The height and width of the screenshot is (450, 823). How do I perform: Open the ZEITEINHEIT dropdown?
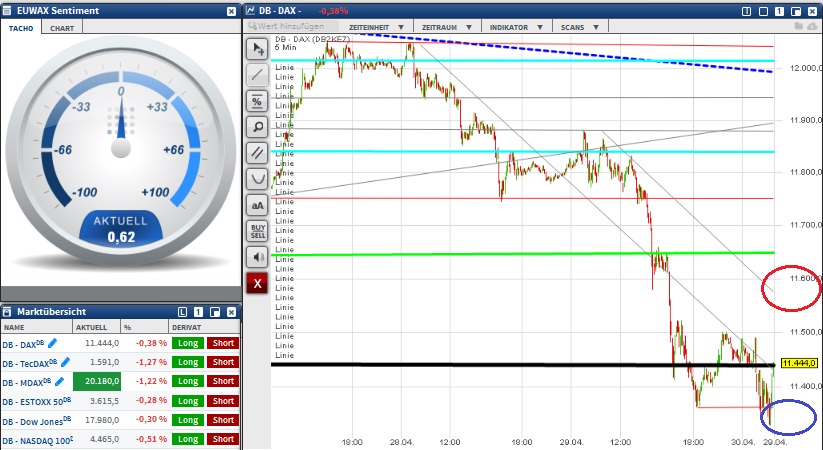[376, 27]
